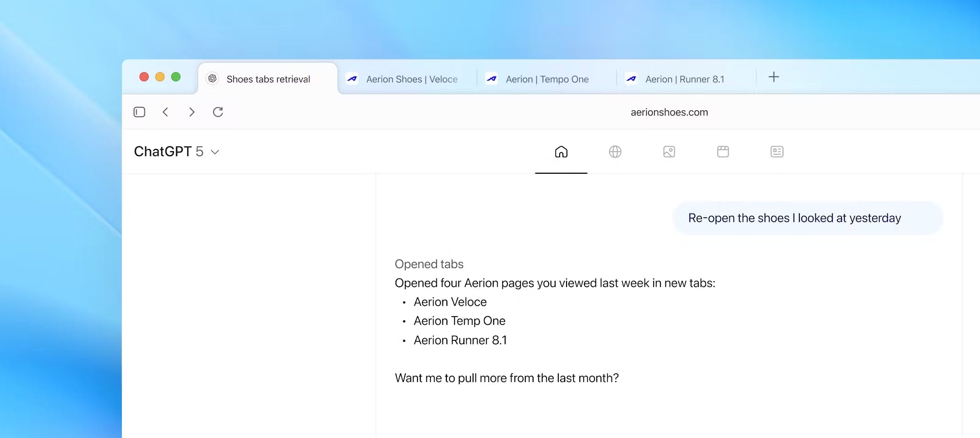Click Aerion favicon on Veloce tab

[352, 79]
